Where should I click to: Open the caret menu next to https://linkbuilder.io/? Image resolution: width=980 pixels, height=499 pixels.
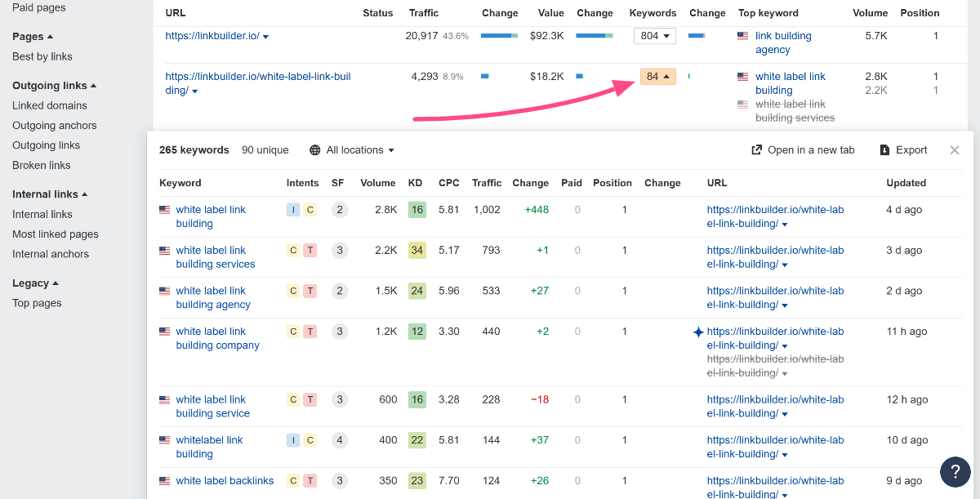pos(265,37)
